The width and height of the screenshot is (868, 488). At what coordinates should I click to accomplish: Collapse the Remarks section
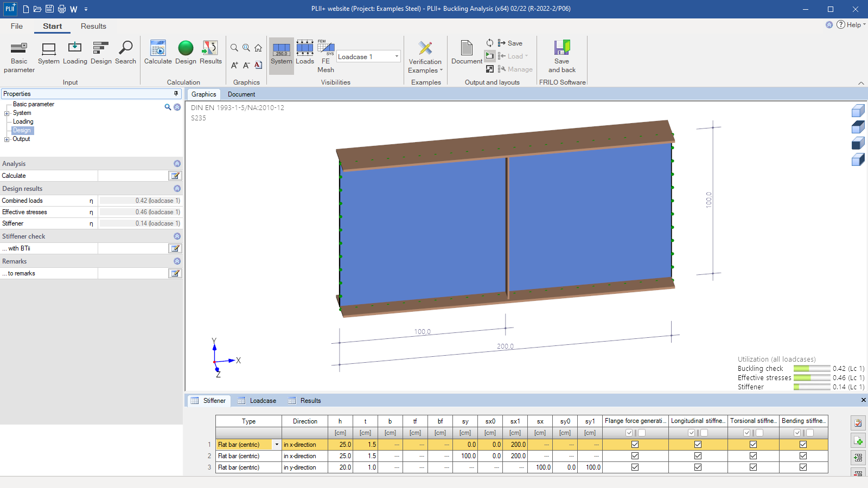(x=177, y=261)
